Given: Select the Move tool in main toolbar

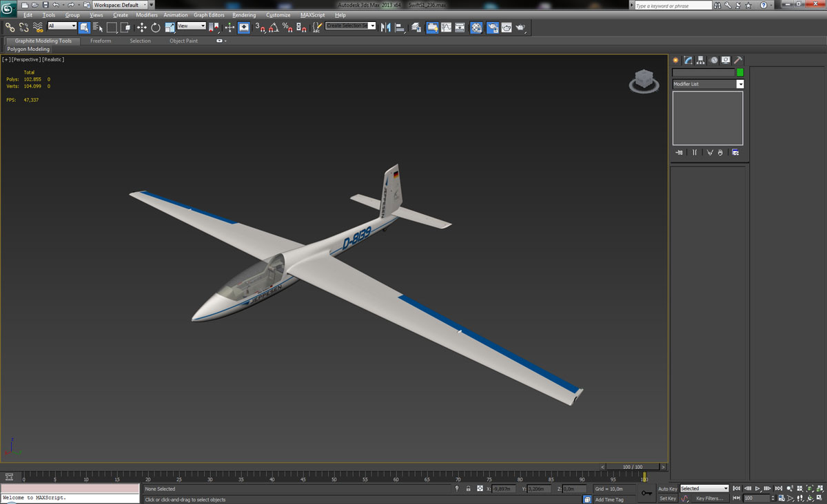Looking at the screenshot, I should point(141,28).
